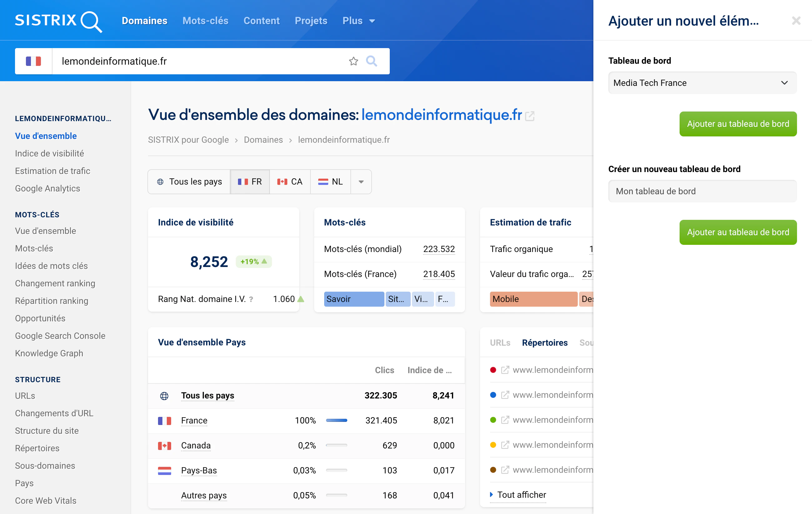
Task: Open Indice de visibilité in sidebar
Action: [x=50, y=153]
